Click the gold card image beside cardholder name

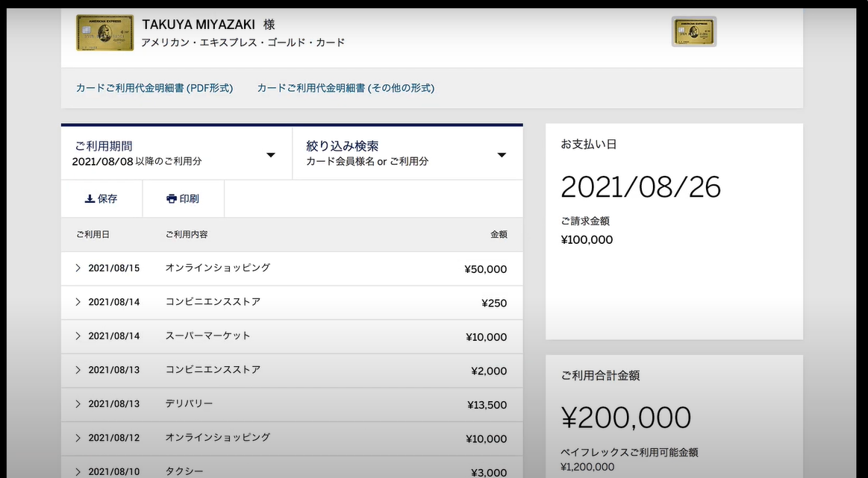point(104,33)
